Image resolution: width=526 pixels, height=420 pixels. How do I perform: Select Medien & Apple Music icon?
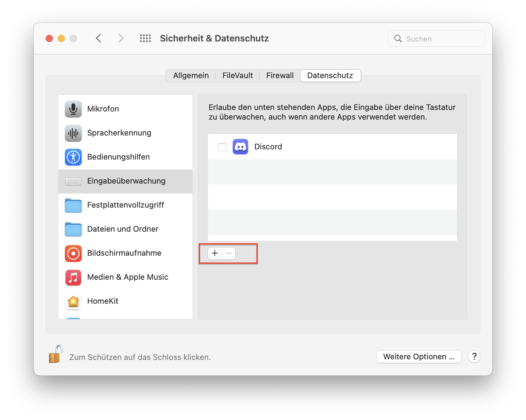(x=73, y=277)
